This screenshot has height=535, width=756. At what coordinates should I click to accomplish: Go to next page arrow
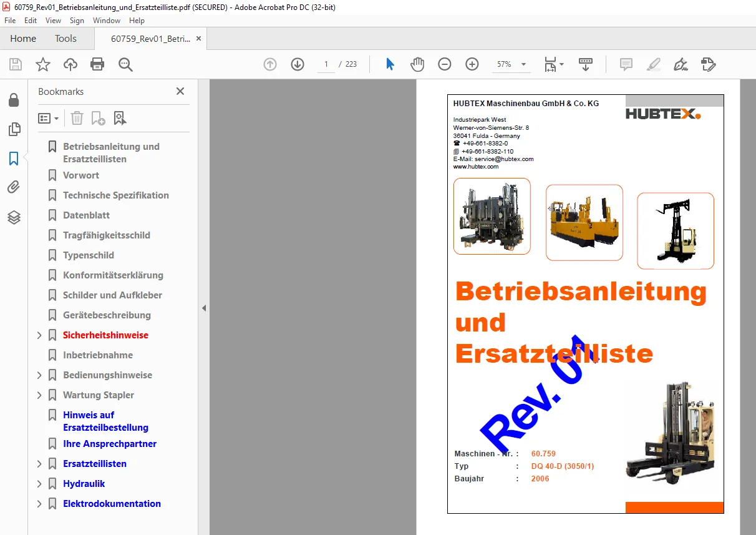click(x=298, y=64)
